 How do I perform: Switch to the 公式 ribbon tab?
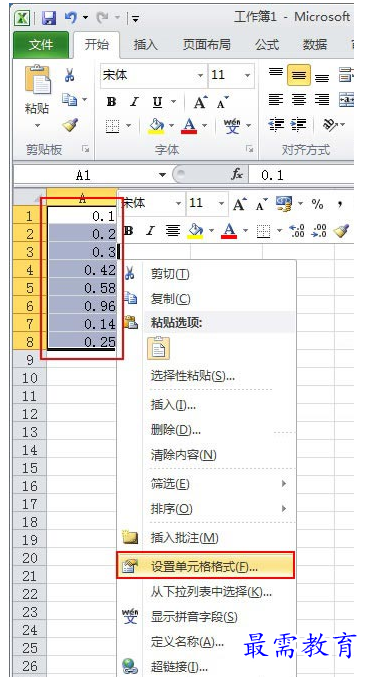267,44
